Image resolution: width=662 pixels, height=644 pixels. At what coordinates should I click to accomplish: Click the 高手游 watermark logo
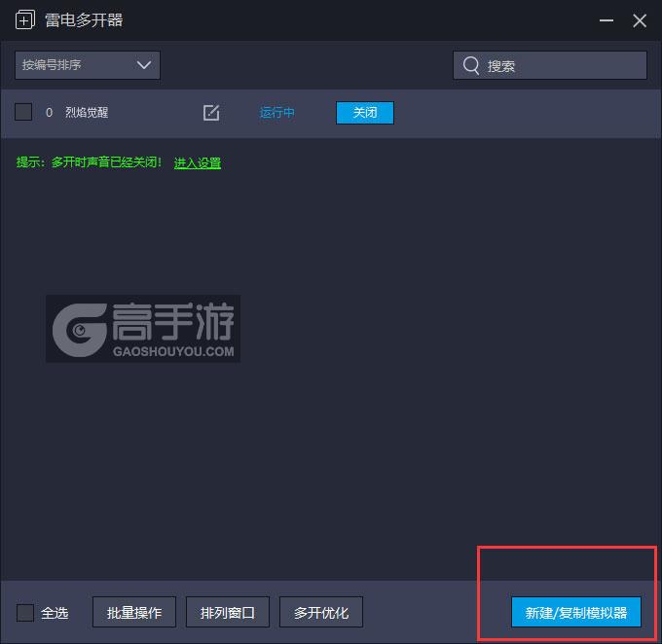pyautogui.click(x=143, y=329)
